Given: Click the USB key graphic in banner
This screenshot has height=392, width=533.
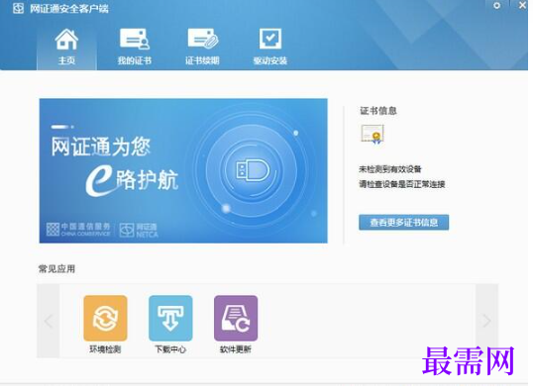Looking at the screenshot, I should pos(253,170).
